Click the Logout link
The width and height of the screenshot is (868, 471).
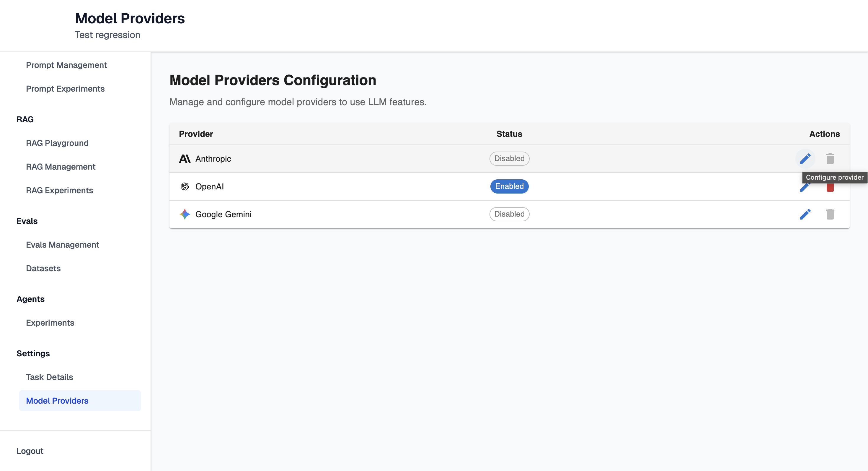[30, 451]
